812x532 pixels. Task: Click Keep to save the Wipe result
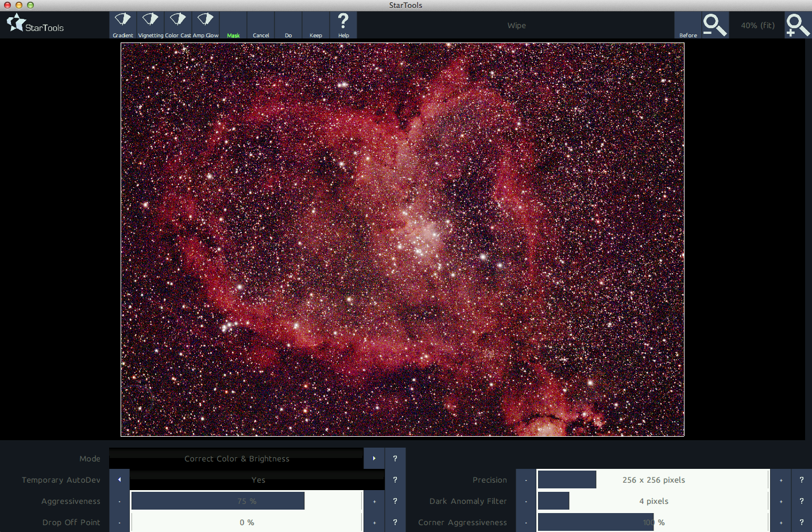point(316,25)
